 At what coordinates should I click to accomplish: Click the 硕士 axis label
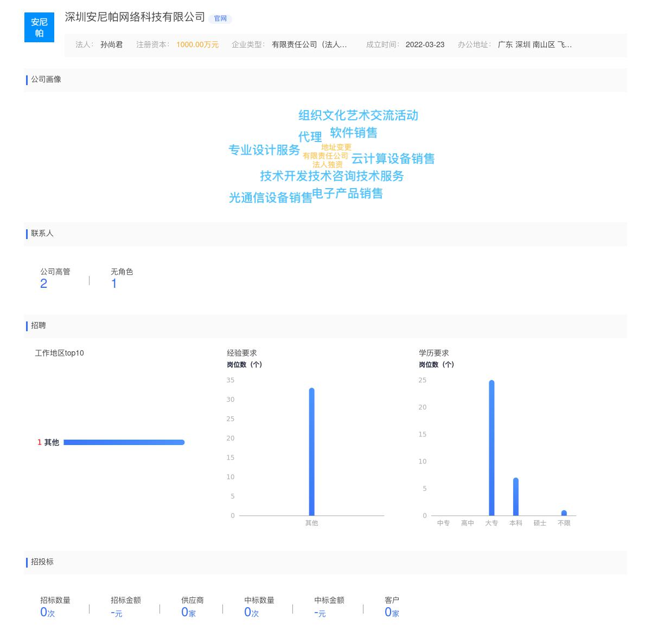coord(540,523)
